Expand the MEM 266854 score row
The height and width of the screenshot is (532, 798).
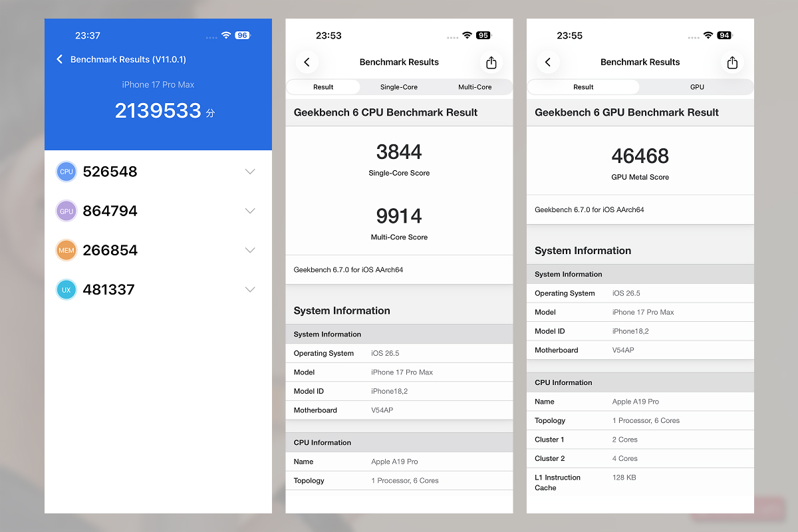point(250,250)
